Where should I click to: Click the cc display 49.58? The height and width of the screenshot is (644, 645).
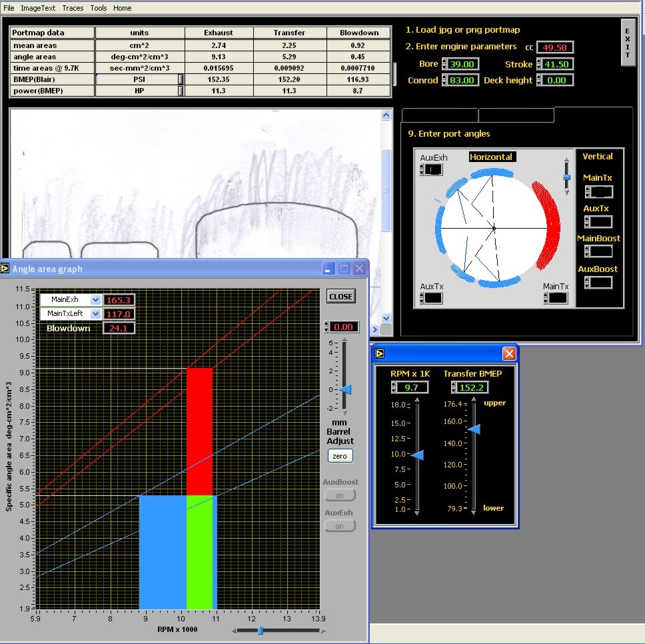pyautogui.click(x=554, y=47)
